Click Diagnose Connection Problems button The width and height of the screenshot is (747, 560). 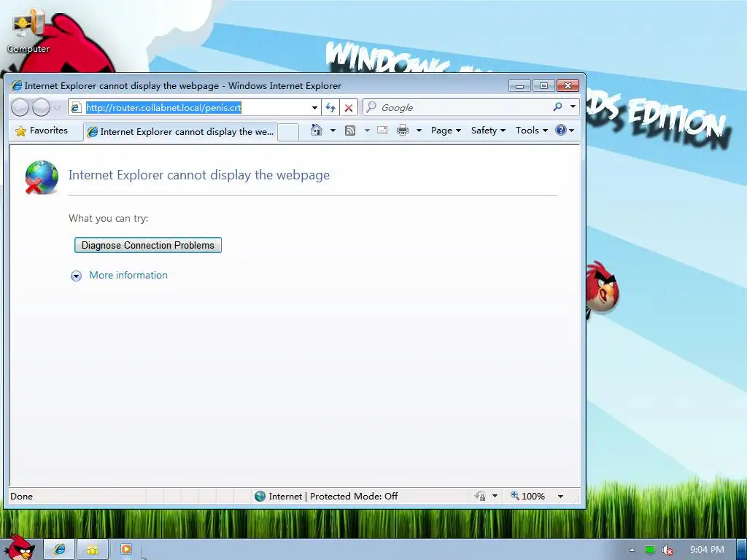click(x=147, y=245)
